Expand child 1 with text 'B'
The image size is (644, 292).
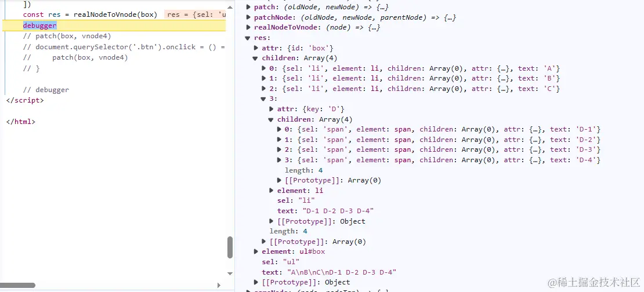[x=263, y=79]
